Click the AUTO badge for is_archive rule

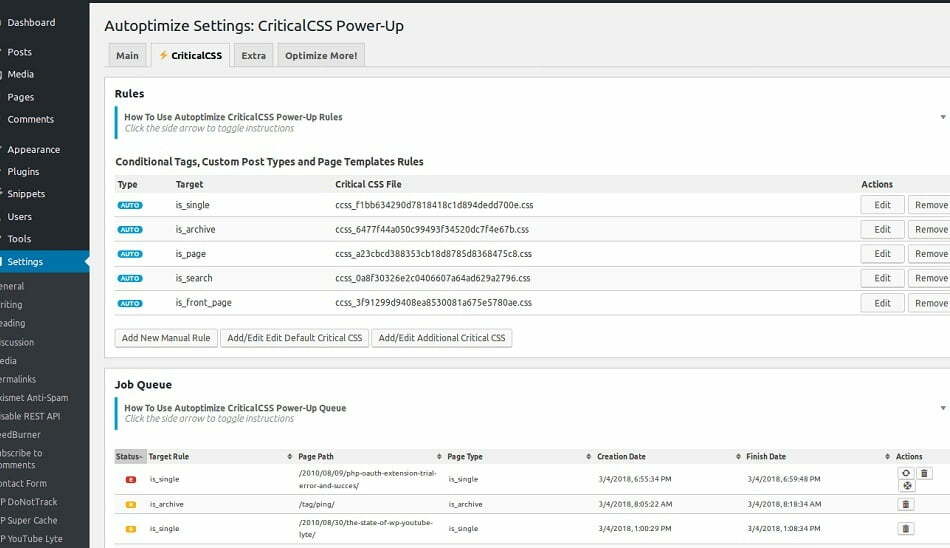130,230
